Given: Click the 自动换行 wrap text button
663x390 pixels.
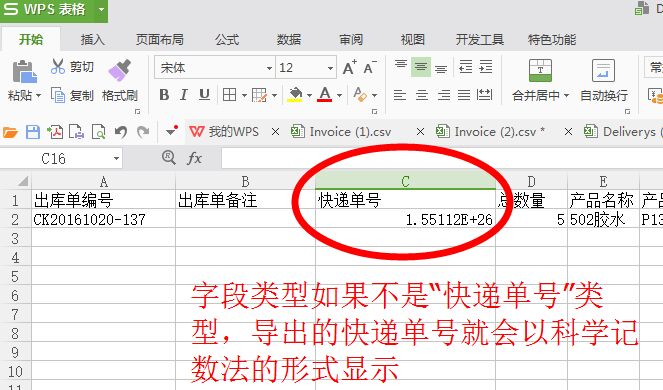Looking at the screenshot, I should (x=603, y=80).
